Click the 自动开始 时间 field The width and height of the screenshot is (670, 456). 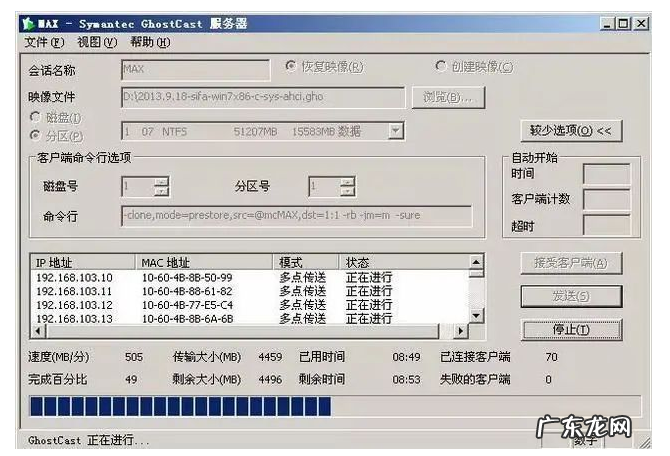pyautogui.click(x=607, y=174)
